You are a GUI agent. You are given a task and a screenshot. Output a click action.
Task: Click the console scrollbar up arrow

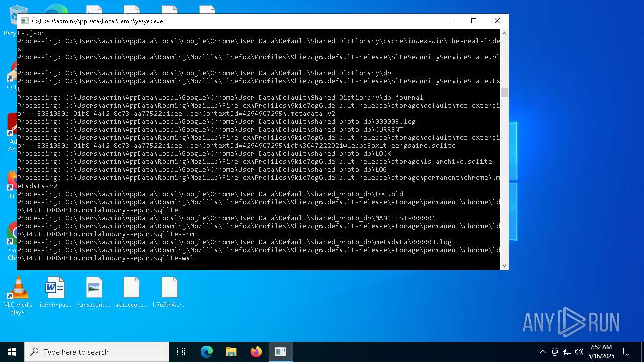pyautogui.click(x=504, y=33)
